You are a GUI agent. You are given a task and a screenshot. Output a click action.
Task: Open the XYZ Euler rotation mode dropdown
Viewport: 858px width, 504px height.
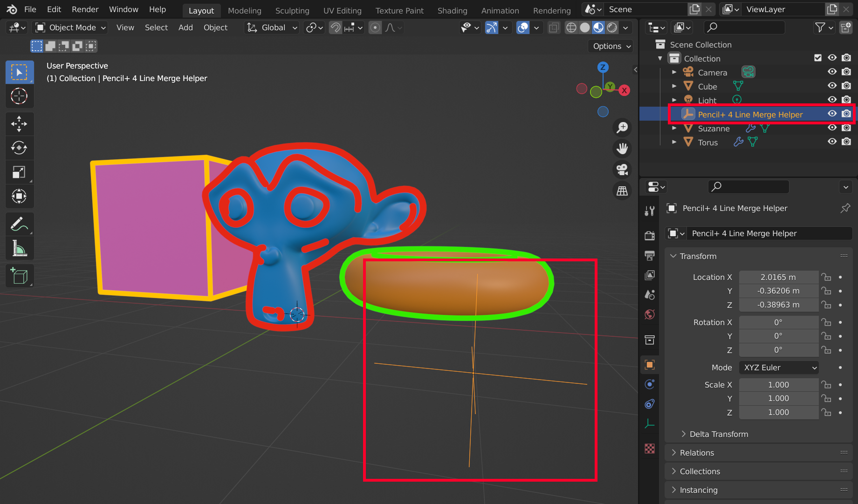(779, 368)
